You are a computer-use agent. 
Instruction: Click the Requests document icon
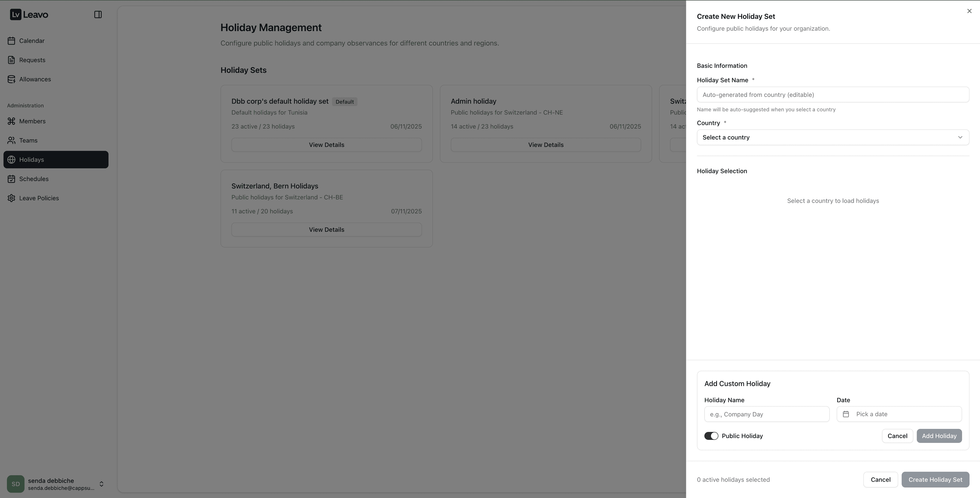tap(11, 60)
